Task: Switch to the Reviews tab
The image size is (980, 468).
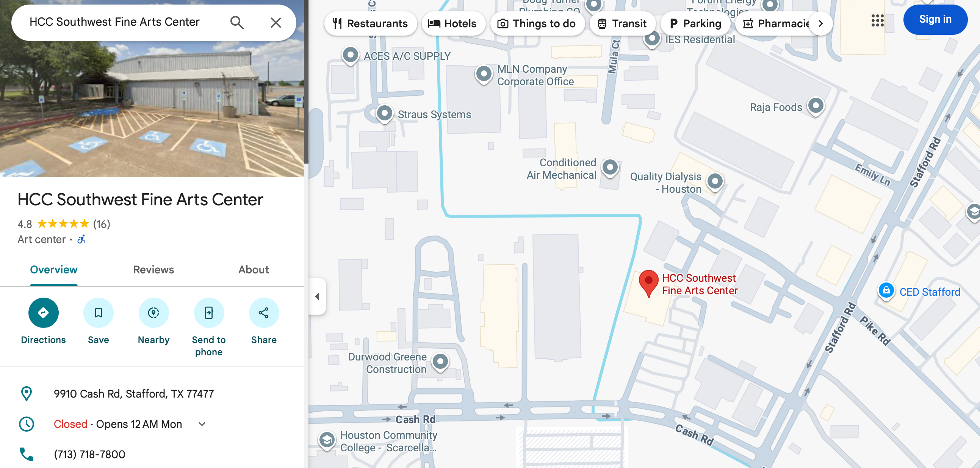Action: click(153, 270)
